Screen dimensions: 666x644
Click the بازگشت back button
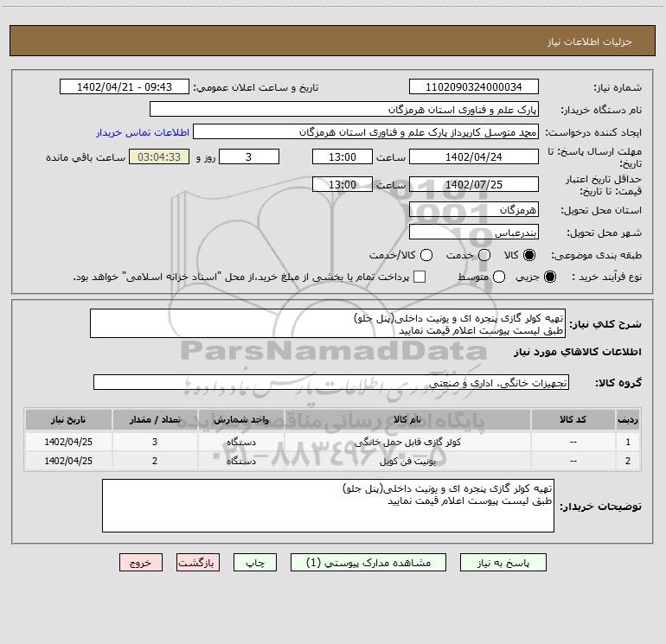pyautogui.click(x=198, y=563)
